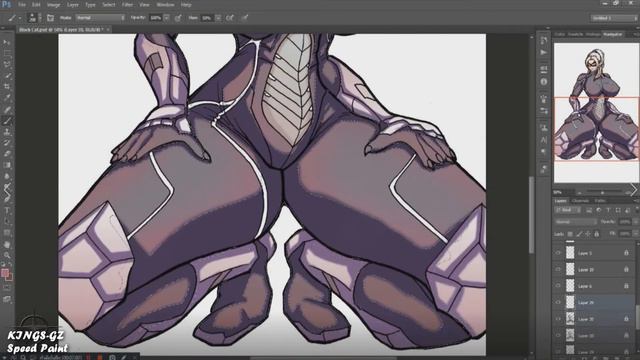640x360 pixels.
Task: Switch to the Swatches tab
Action: pyautogui.click(x=576, y=34)
